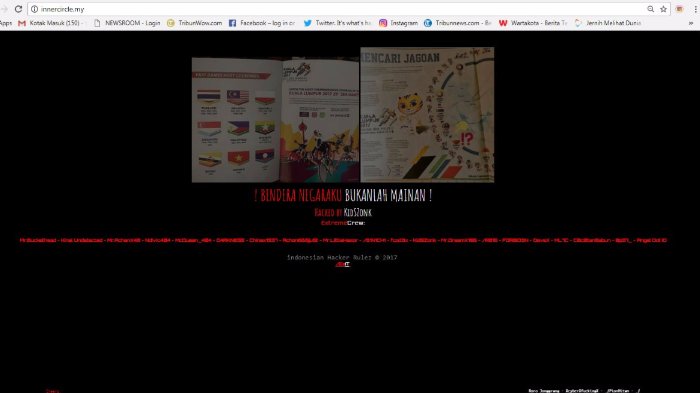Reload the page with the refresh icon
This screenshot has width=700, height=393.
coord(18,9)
